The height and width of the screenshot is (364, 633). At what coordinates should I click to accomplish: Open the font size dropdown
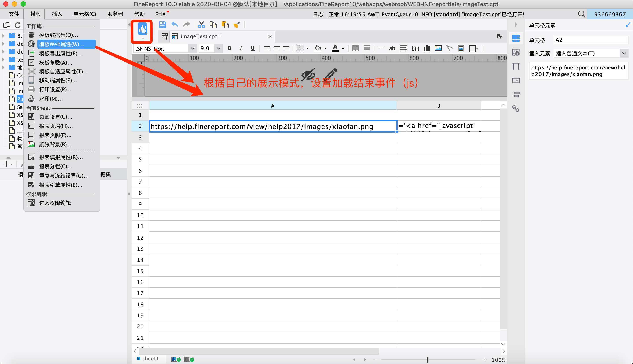point(218,49)
